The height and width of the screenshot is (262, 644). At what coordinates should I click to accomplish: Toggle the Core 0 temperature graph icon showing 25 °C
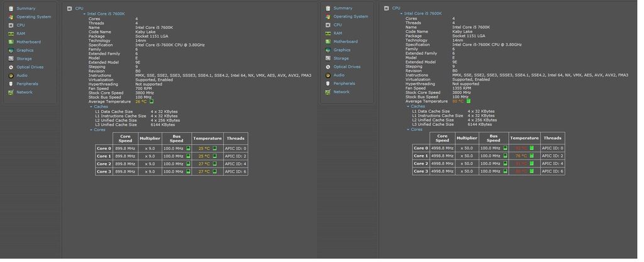pos(214,148)
